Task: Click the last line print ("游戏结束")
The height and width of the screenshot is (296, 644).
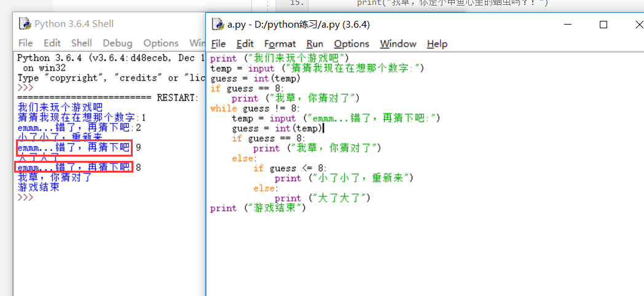Action: (258, 208)
